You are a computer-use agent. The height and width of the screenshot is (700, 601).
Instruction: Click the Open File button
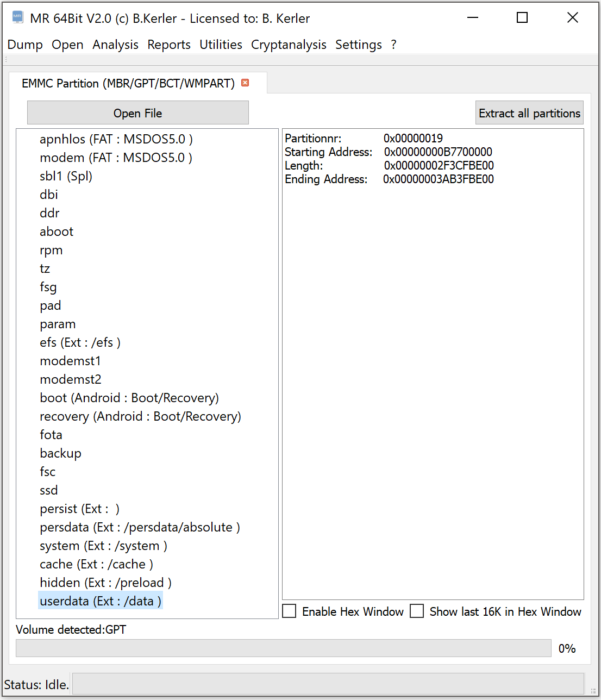coord(138,112)
